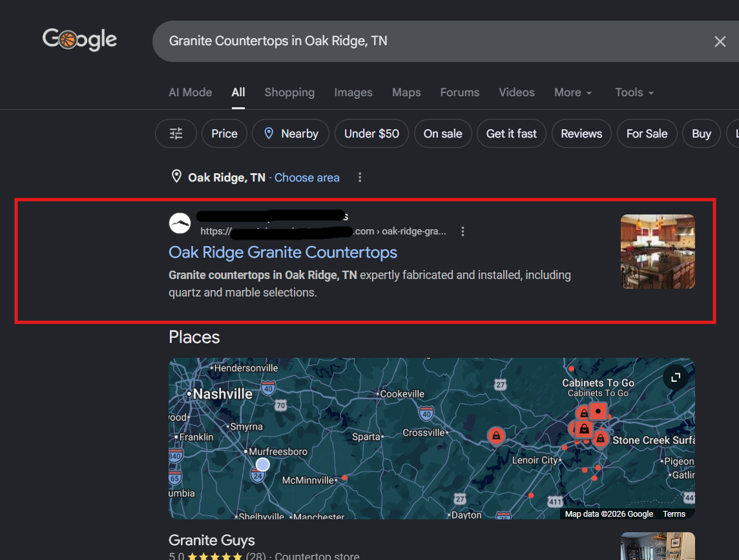Screen dimensions: 739x560
Task: Click the site favicon of the first result
Action: click(180, 223)
